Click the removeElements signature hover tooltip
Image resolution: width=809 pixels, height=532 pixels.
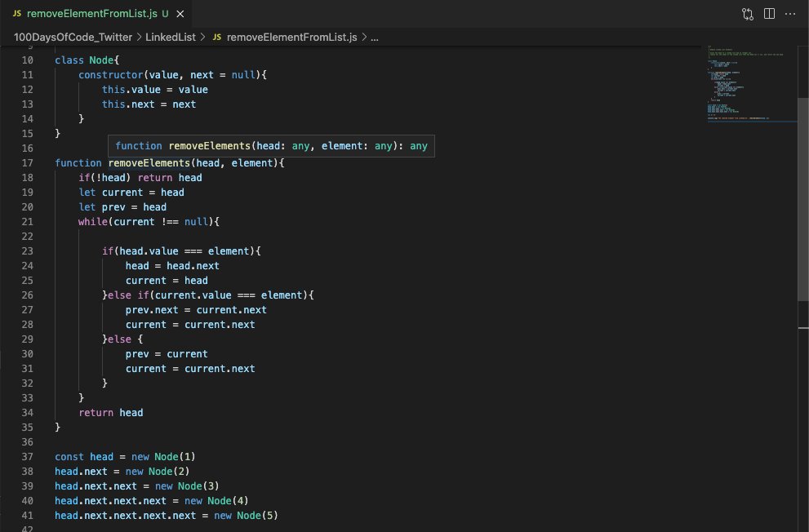271,146
